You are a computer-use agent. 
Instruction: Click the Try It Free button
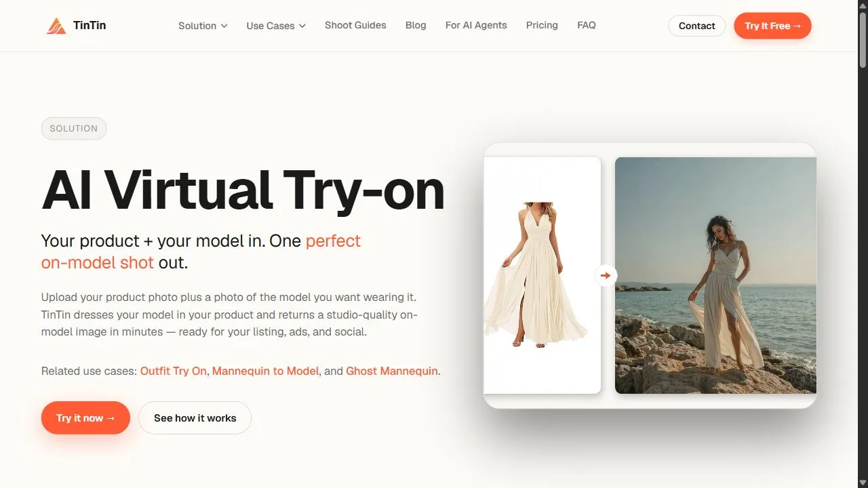coord(772,26)
